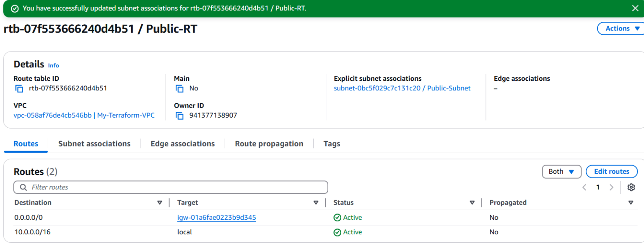Click the previous page arrow
The height and width of the screenshot is (244, 644).
[584, 187]
